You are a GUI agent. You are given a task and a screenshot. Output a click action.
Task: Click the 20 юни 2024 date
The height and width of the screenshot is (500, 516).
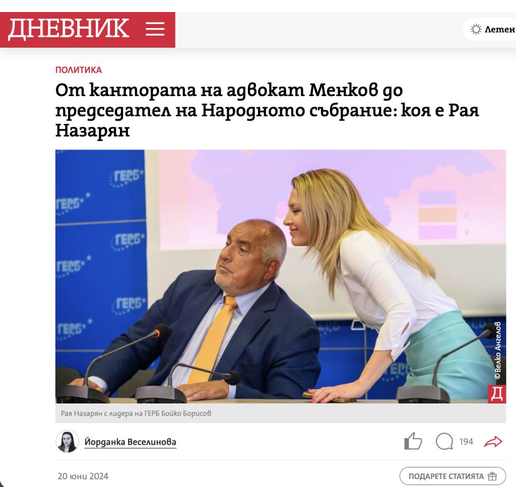[83, 476]
